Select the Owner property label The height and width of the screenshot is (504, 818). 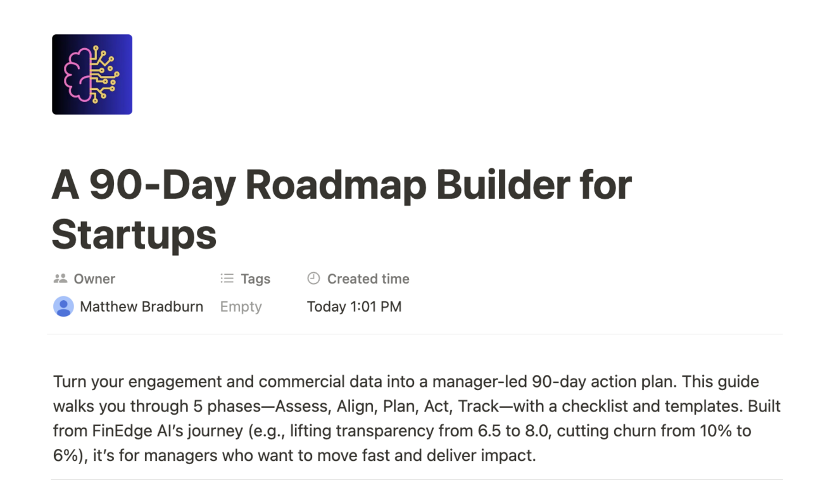pos(94,279)
